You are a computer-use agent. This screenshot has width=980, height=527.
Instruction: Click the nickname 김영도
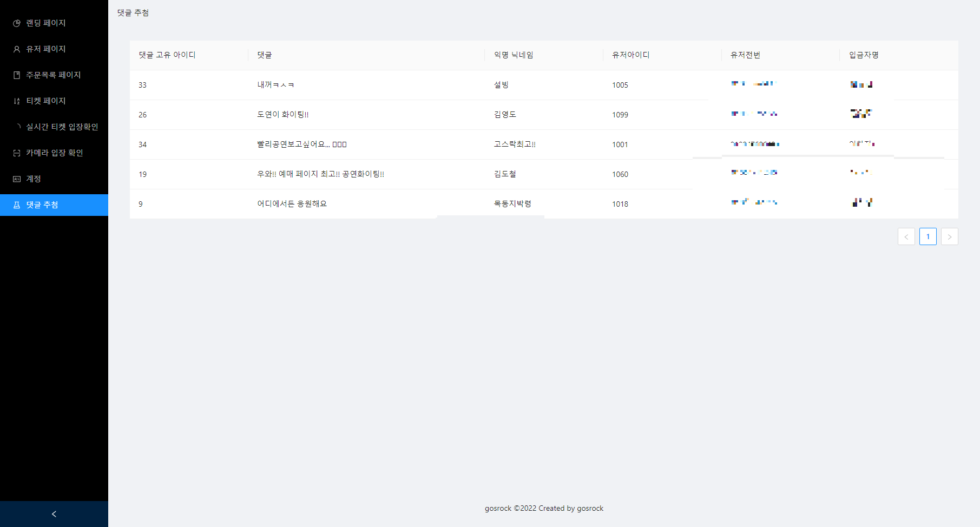(505, 115)
